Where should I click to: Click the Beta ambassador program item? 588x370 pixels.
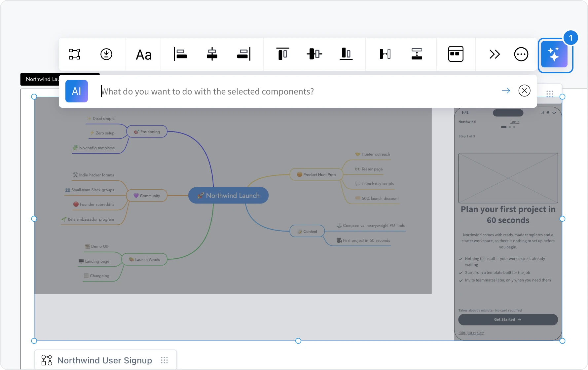[88, 219]
